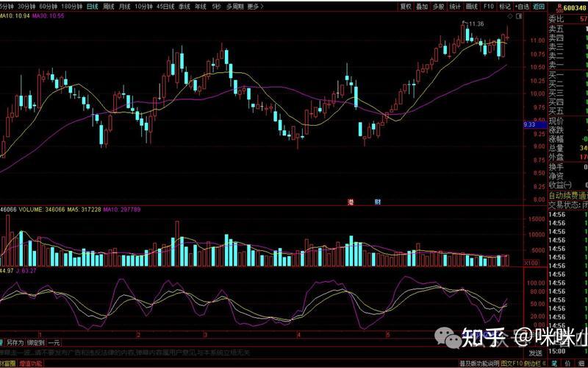
Task: Click the 收益(一) earnings row
Action: (568, 185)
